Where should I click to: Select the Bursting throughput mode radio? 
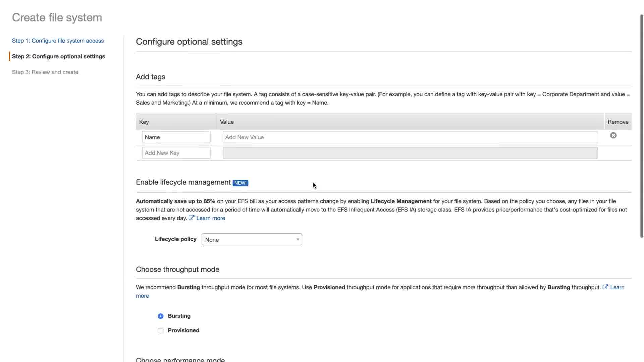(161, 316)
